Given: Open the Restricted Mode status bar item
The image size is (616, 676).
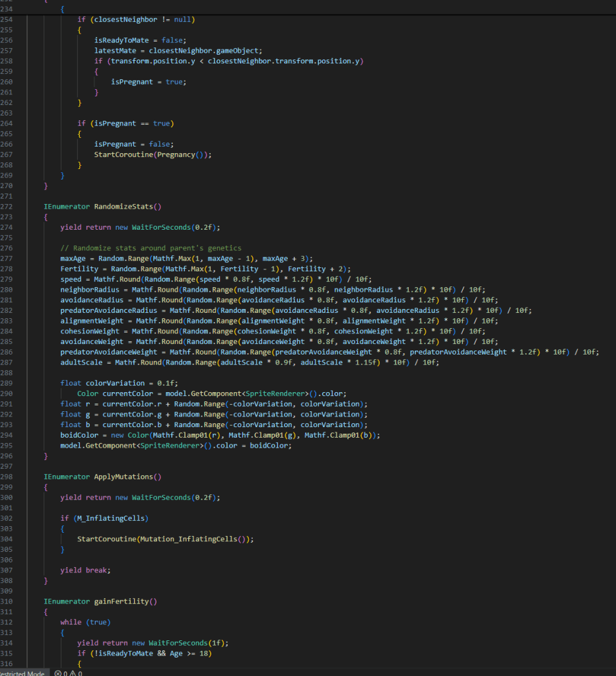Looking at the screenshot, I should click(x=22, y=673).
